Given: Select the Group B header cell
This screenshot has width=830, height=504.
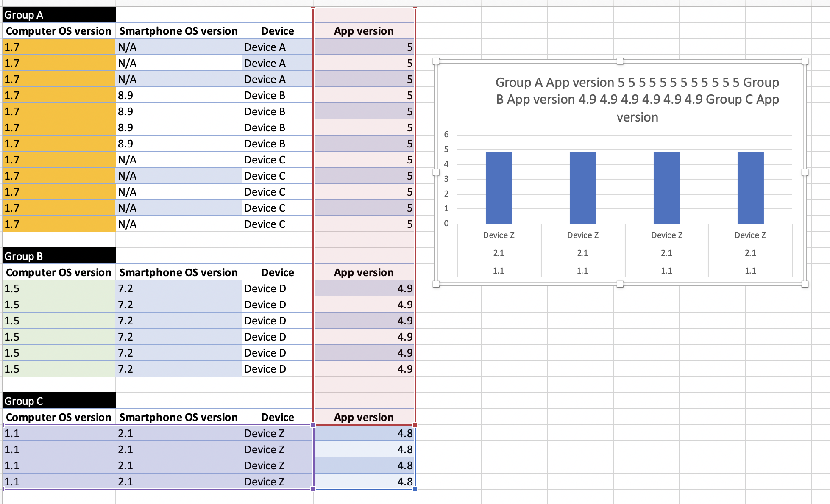Looking at the screenshot, I should 59,256.
